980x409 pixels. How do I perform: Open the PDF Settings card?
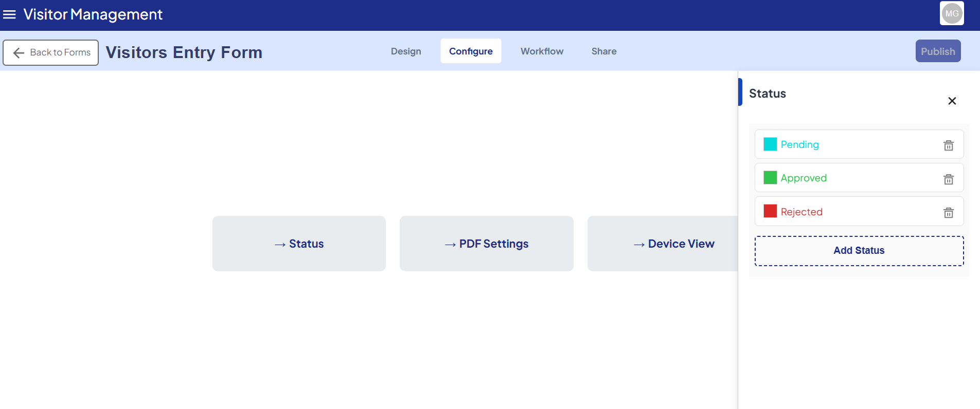[486, 244]
